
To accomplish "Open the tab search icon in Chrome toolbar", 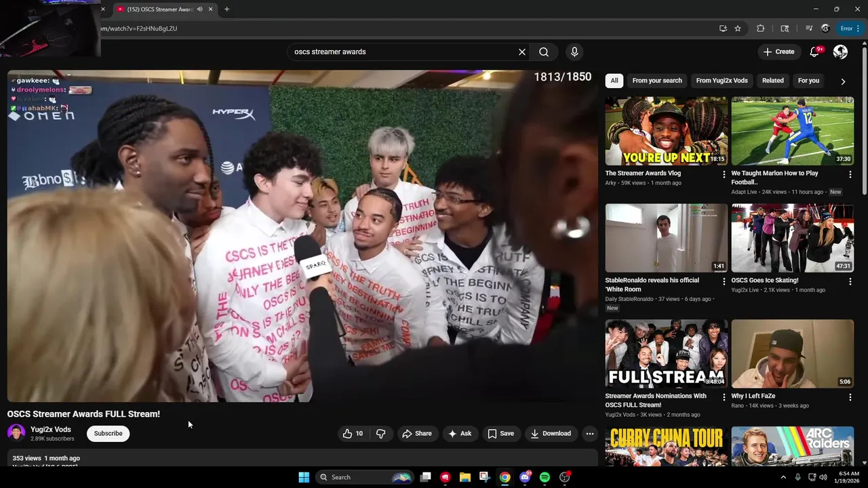I will 785,28.
